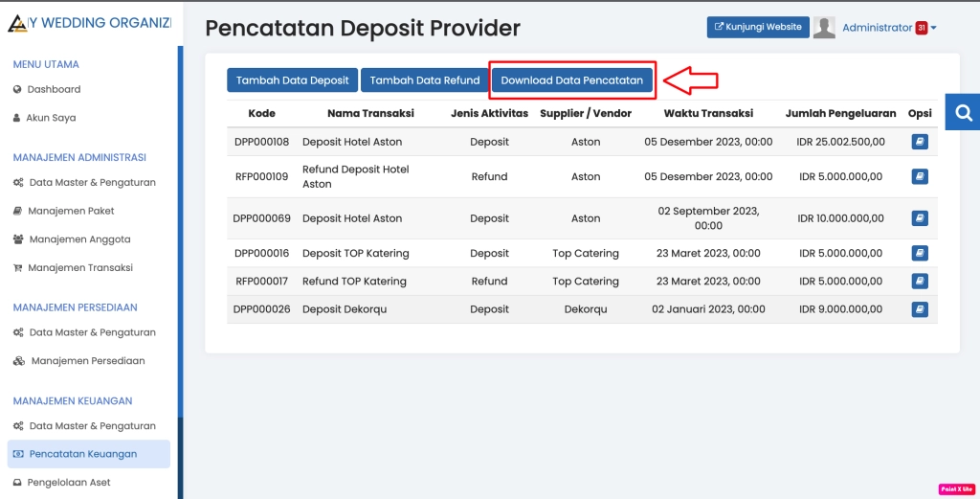Click the Tambah Data Deposit button
The image size is (980, 499).
(293, 80)
